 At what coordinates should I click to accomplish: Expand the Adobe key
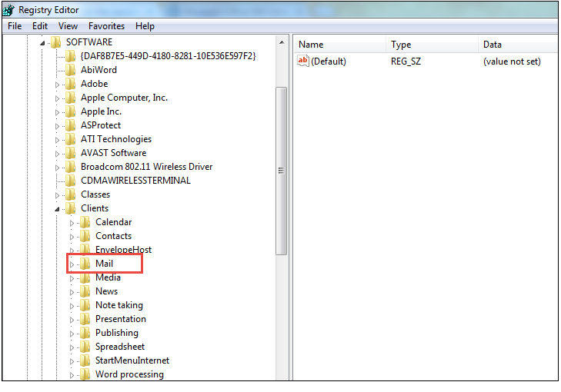[57, 85]
